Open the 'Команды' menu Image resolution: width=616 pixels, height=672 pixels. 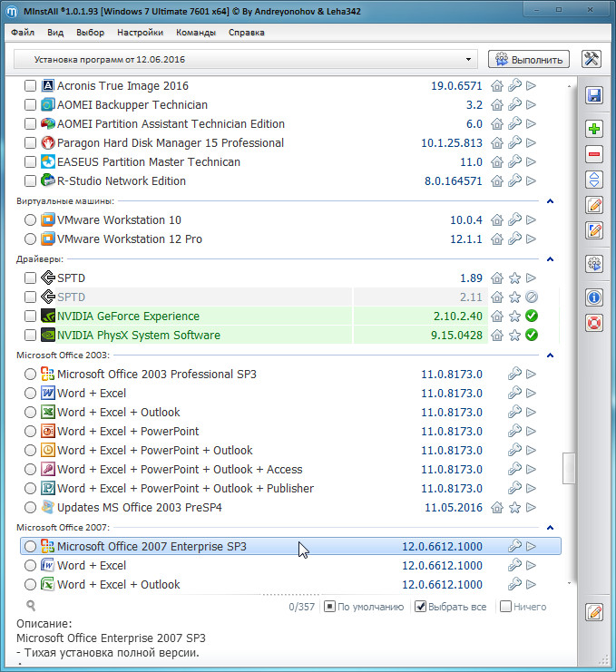pos(196,33)
